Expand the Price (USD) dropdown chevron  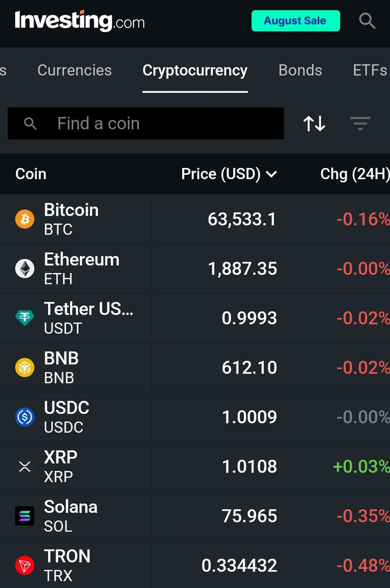click(271, 174)
